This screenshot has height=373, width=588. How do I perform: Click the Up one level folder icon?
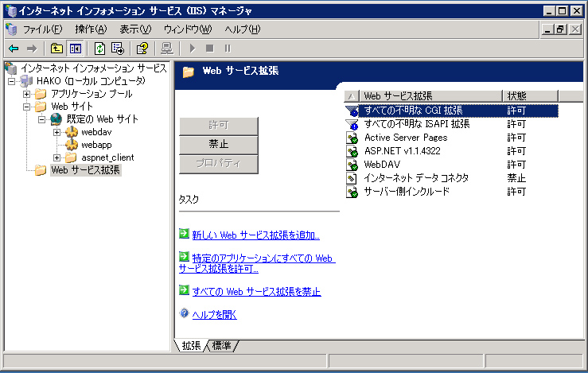click(x=56, y=49)
